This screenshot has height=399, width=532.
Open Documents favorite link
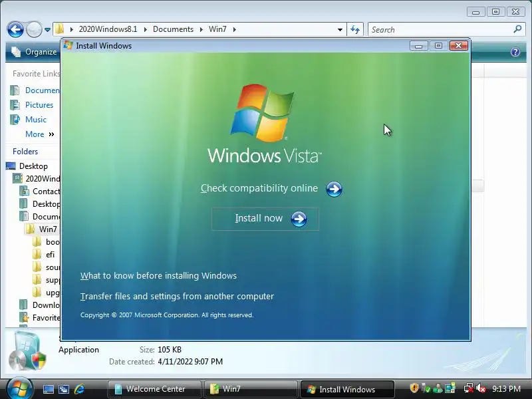tap(35, 90)
